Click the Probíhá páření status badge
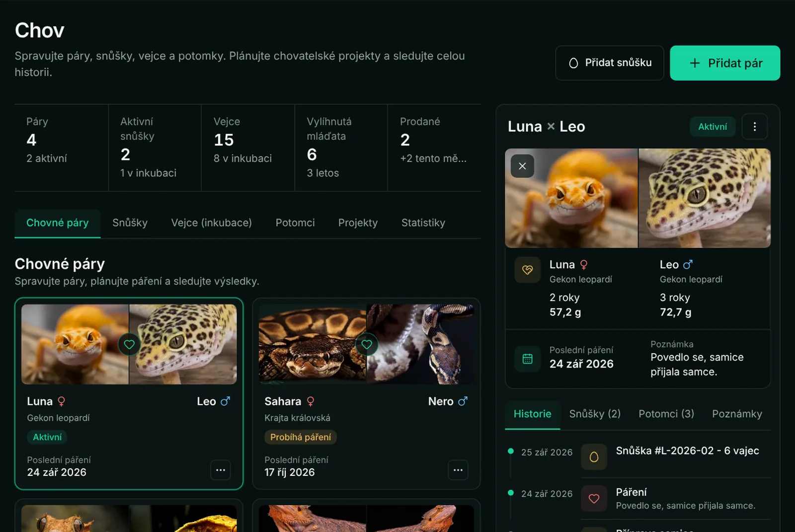 (x=301, y=437)
